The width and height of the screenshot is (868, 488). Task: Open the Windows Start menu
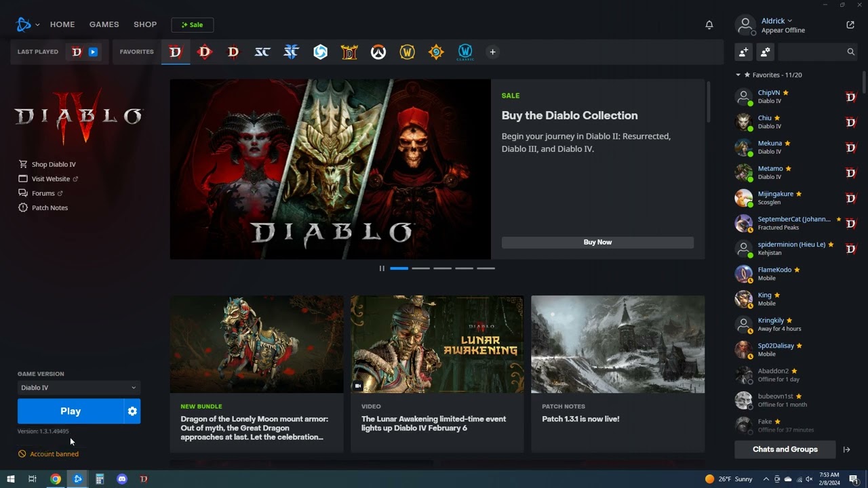click(x=10, y=479)
